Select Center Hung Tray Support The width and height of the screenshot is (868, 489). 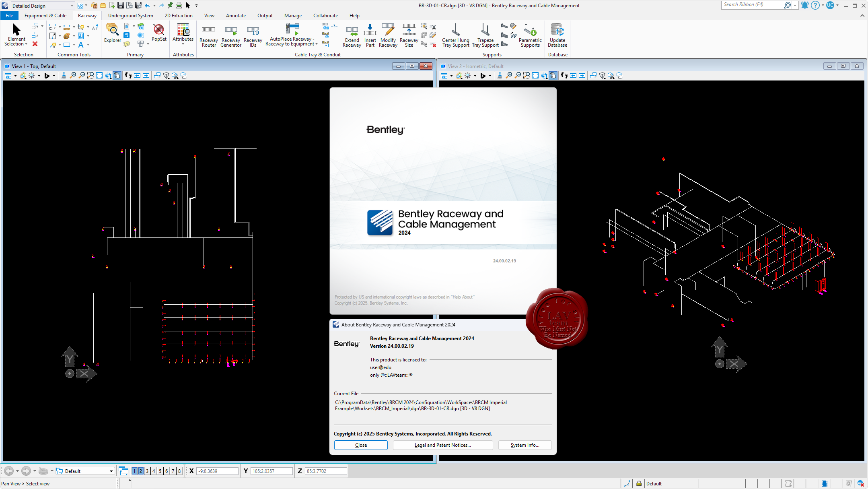coord(456,36)
